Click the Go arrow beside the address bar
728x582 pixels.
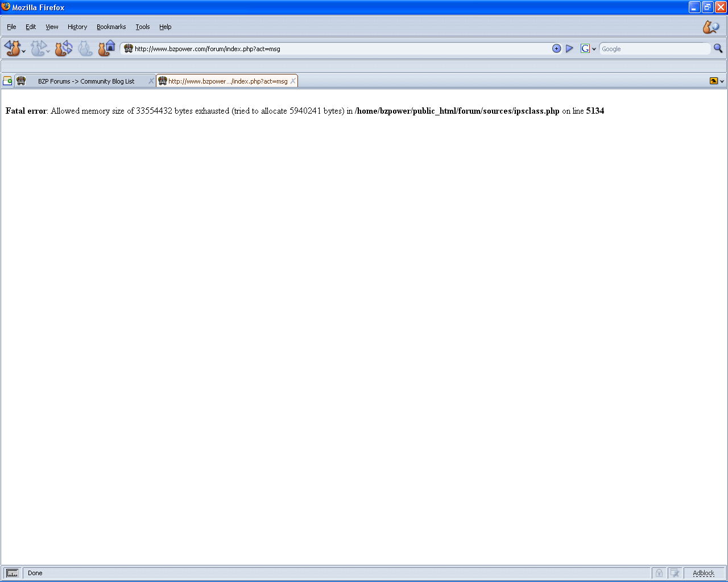click(x=569, y=49)
